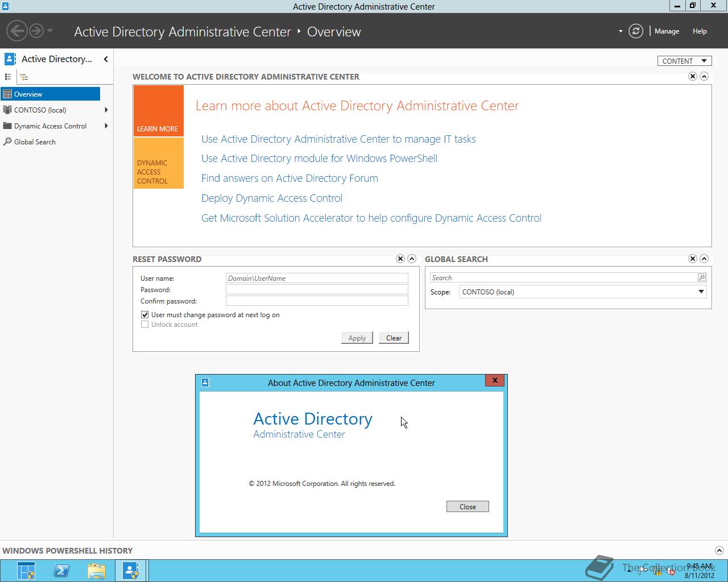Open Get Microsoft Solution Accelerator link
Image resolution: width=728 pixels, height=582 pixels.
coord(371,218)
